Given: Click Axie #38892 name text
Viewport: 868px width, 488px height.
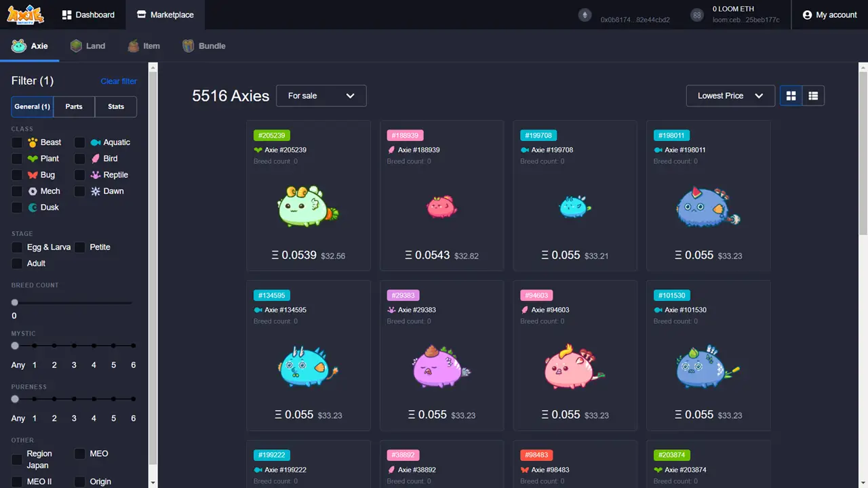Looking at the screenshot, I should click(417, 470).
